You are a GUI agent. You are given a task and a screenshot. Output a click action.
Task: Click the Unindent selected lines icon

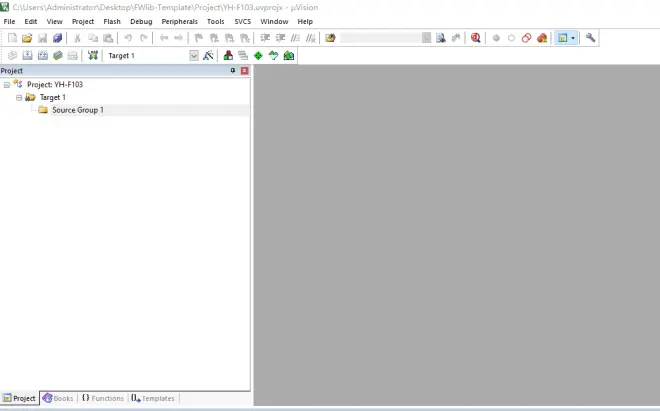tap(280, 38)
